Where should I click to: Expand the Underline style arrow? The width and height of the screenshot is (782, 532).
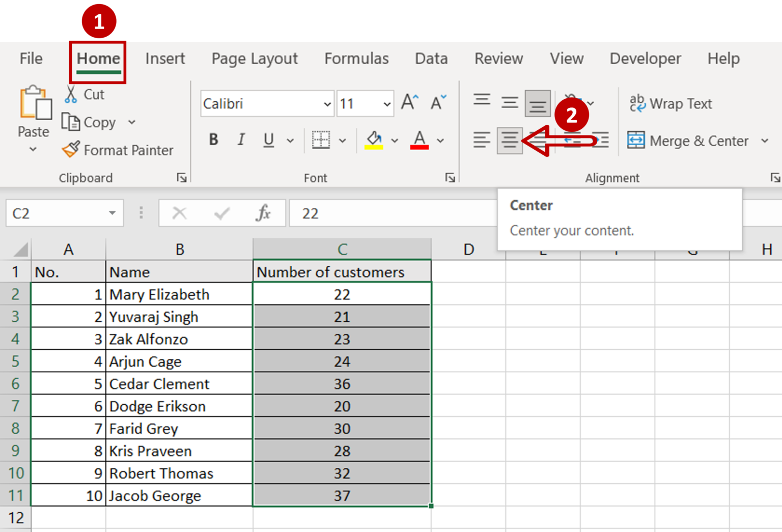290,141
